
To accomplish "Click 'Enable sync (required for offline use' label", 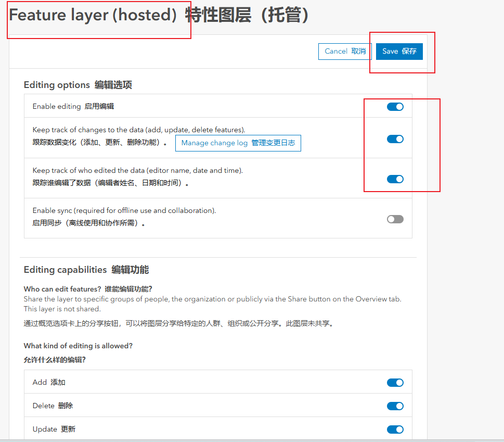I will 124,210.
